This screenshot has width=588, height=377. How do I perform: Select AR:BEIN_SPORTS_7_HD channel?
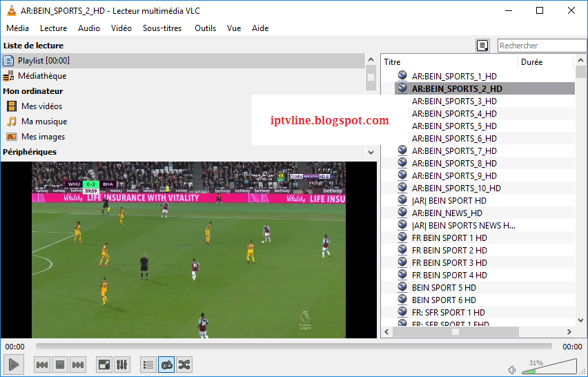coord(454,151)
